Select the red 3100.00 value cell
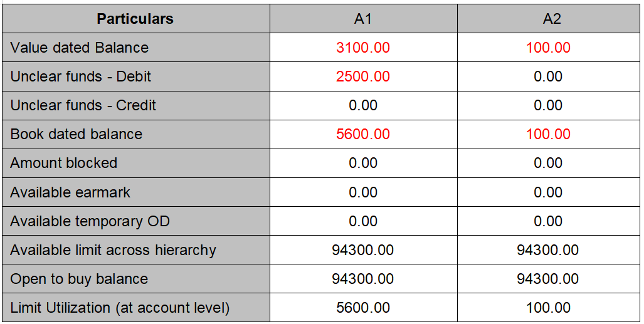This screenshot has height=324, width=644. 363,48
